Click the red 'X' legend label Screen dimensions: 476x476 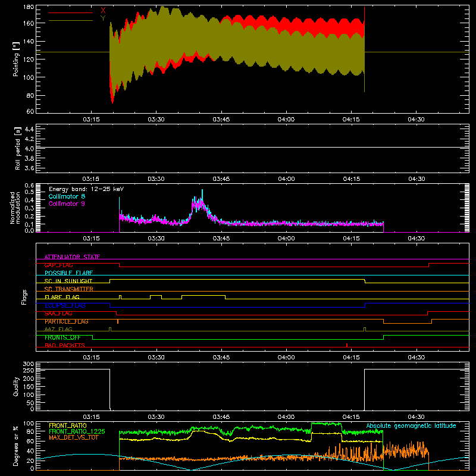coord(103,11)
